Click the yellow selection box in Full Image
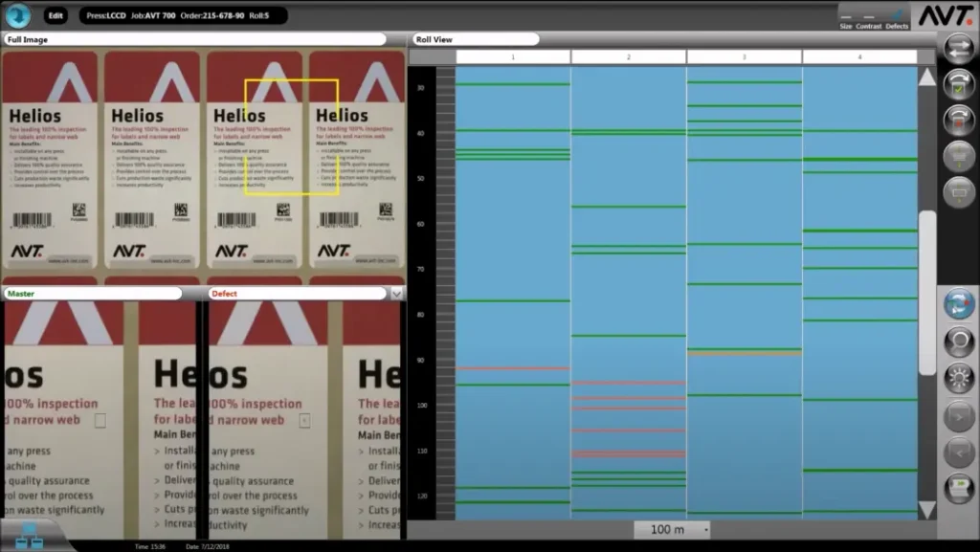This screenshot has width=980, height=552. tap(292, 137)
